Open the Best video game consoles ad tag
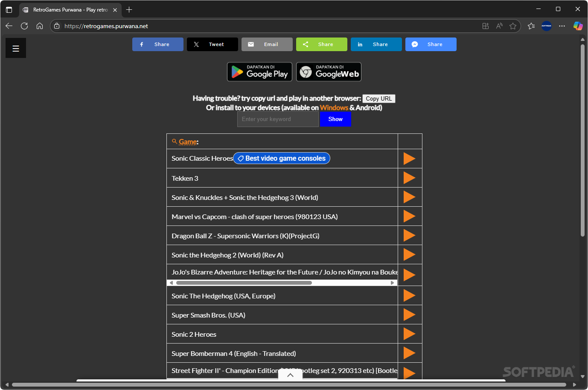 point(282,158)
